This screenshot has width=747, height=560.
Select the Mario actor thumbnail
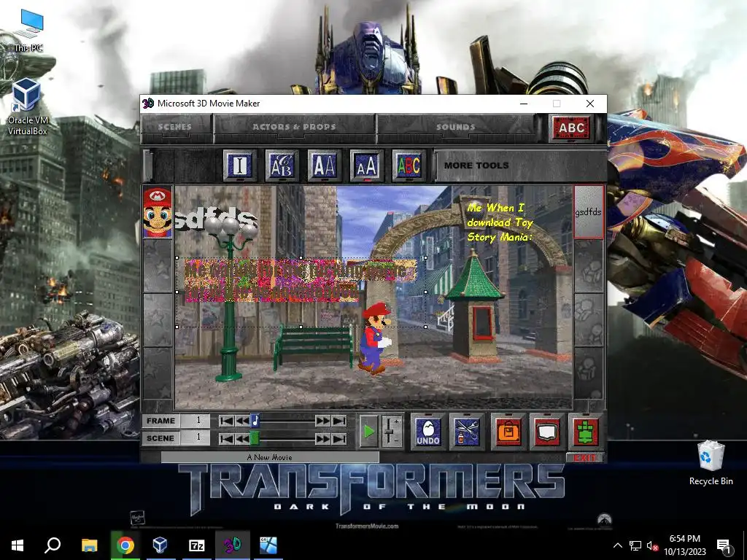pos(158,212)
